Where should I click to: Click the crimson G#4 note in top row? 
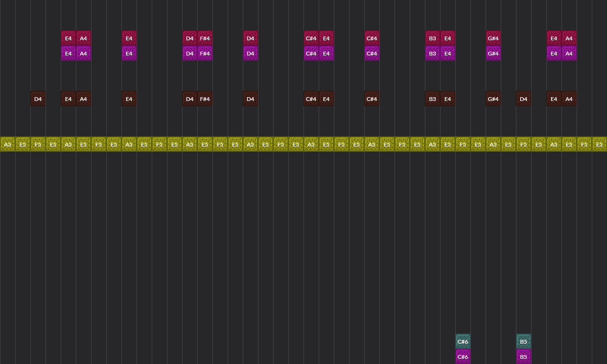point(493,38)
